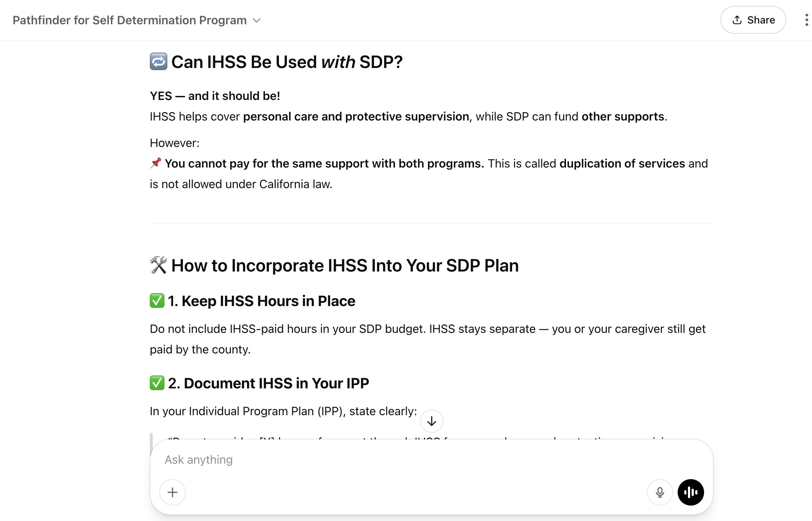Click the microphone dictation icon

pyautogui.click(x=660, y=492)
